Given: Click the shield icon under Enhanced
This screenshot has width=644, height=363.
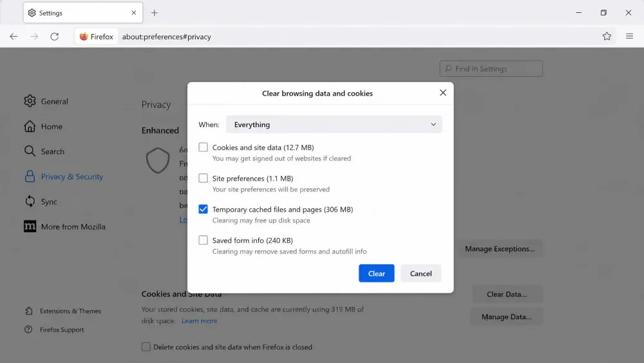Looking at the screenshot, I should pyautogui.click(x=158, y=161).
